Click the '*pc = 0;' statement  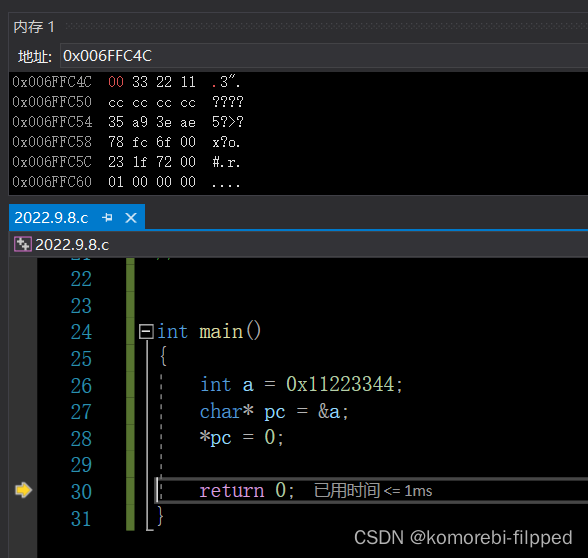point(242,438)
